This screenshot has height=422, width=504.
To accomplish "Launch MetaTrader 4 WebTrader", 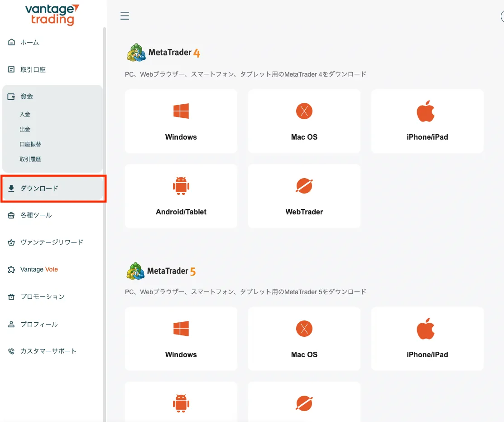I will tap(304, 196).
